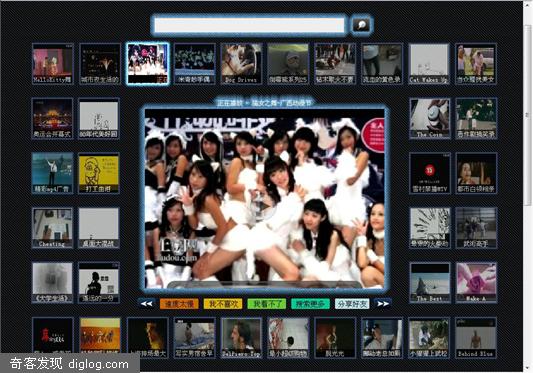Open the 米奇妙手偶 video thumbnail
The width and height of the screenshot is (533, 373).
coord(194,64)
